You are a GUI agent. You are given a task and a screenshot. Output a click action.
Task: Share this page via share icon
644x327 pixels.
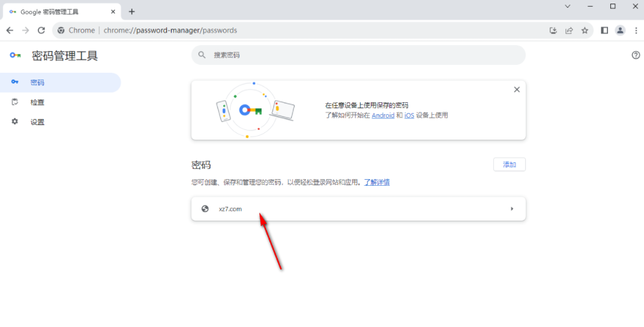click(569, 31)
